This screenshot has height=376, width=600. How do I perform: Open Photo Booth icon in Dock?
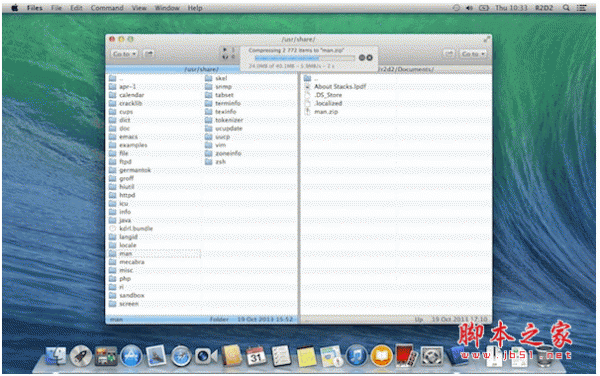tap(406, 356)
